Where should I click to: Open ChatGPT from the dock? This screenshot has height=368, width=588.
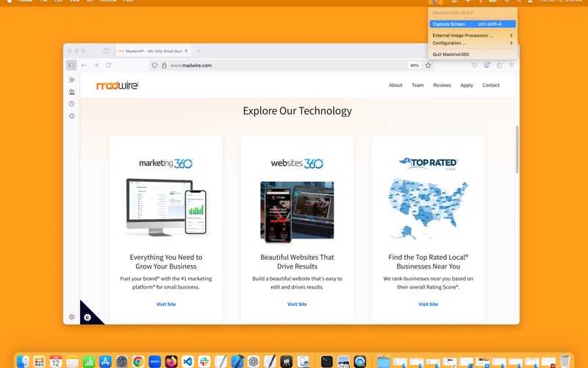tap(254, 361)
